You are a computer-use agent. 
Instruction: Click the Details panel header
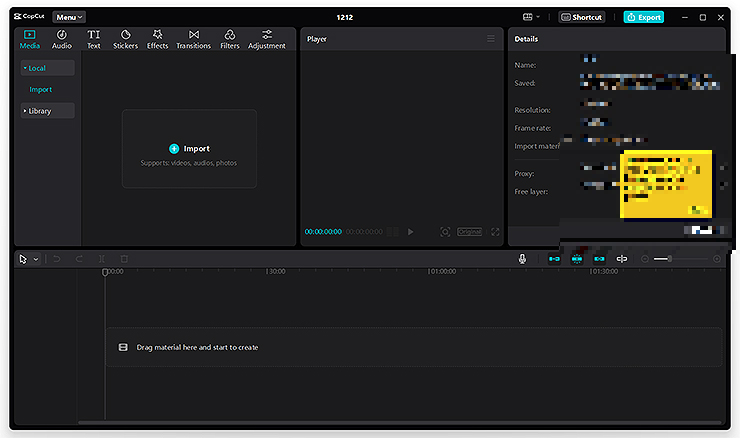coord(526,39)
